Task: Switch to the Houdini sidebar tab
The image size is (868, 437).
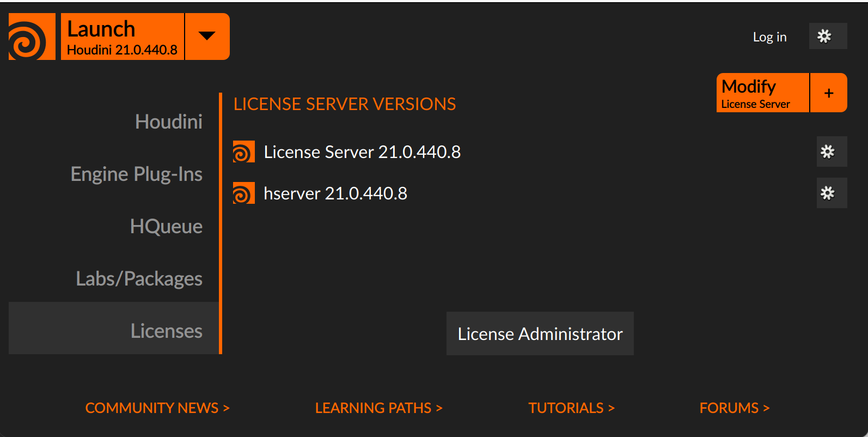Action: [x=114, y=122]
